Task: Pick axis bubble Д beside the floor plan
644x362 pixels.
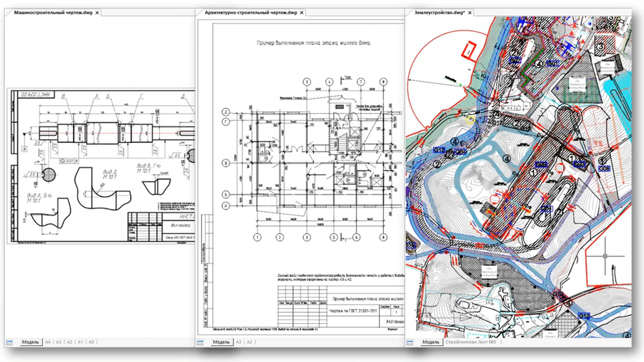Action: coord(226,112)
